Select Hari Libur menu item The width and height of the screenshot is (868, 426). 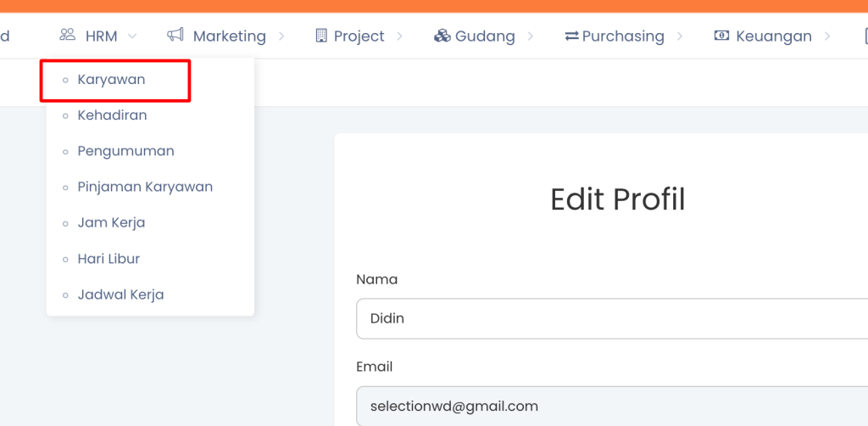click(108, 259)
